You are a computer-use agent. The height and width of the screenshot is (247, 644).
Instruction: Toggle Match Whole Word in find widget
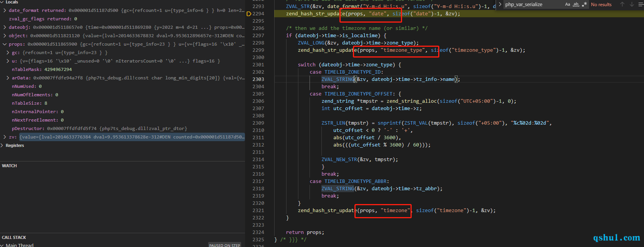pos(576,5)
